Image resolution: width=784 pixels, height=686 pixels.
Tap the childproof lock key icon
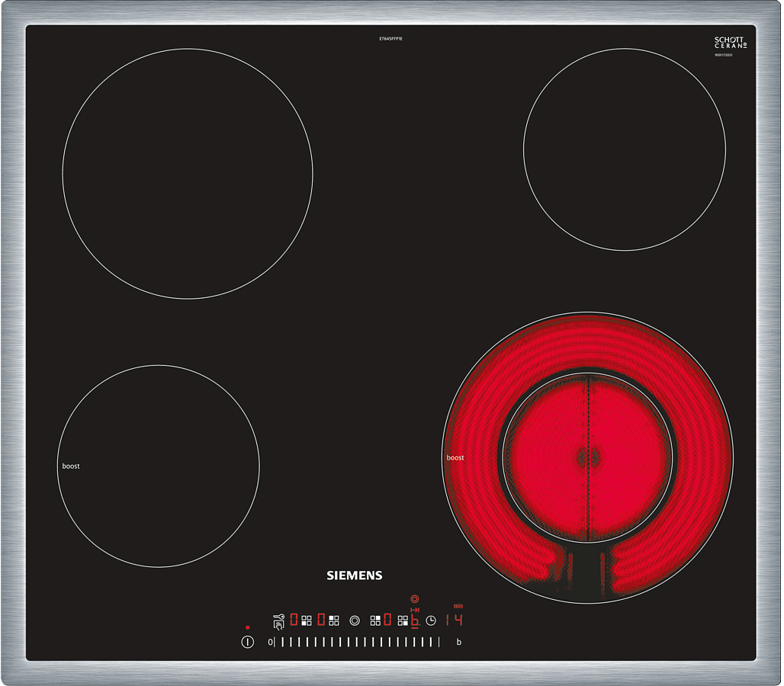(x=278, y=621)
